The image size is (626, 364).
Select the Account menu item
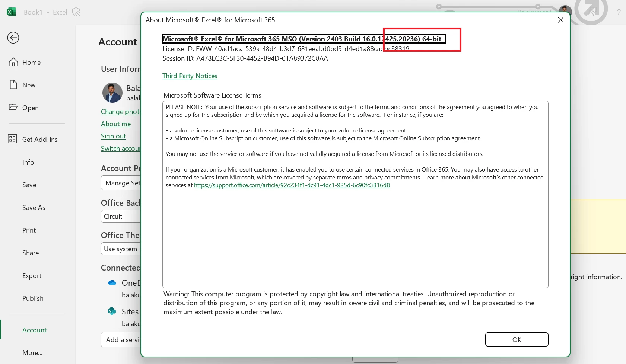pos(34,330)
